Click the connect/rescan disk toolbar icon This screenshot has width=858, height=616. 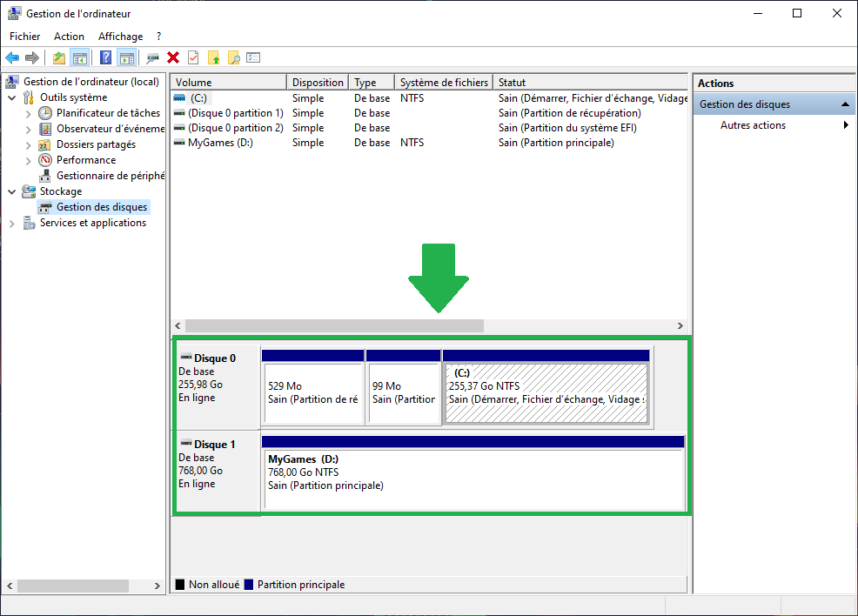[152, 57]
